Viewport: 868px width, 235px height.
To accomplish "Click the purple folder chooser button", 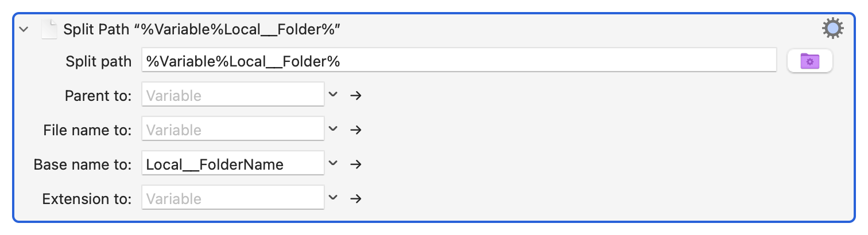I will pyautogui.click(x=810, y=61).
